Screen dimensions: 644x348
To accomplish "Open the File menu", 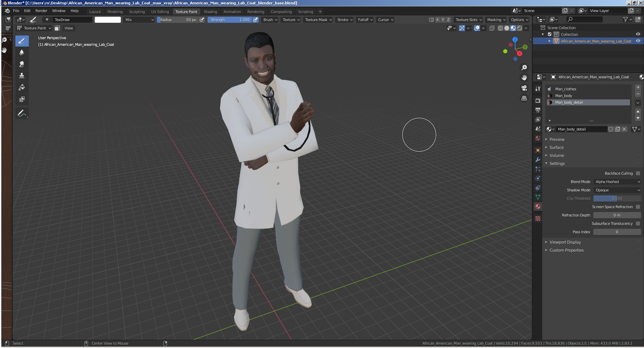I will [x=16, y=11].
